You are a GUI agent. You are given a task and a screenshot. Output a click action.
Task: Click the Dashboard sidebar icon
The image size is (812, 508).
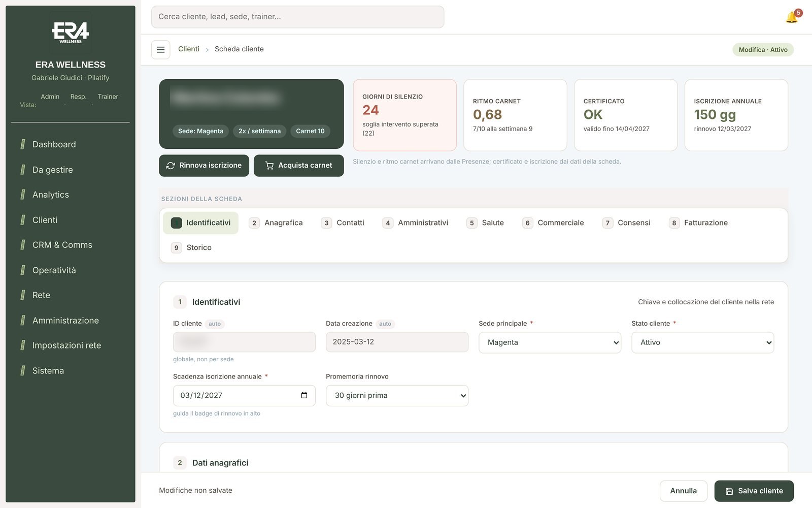click(22, 144)
